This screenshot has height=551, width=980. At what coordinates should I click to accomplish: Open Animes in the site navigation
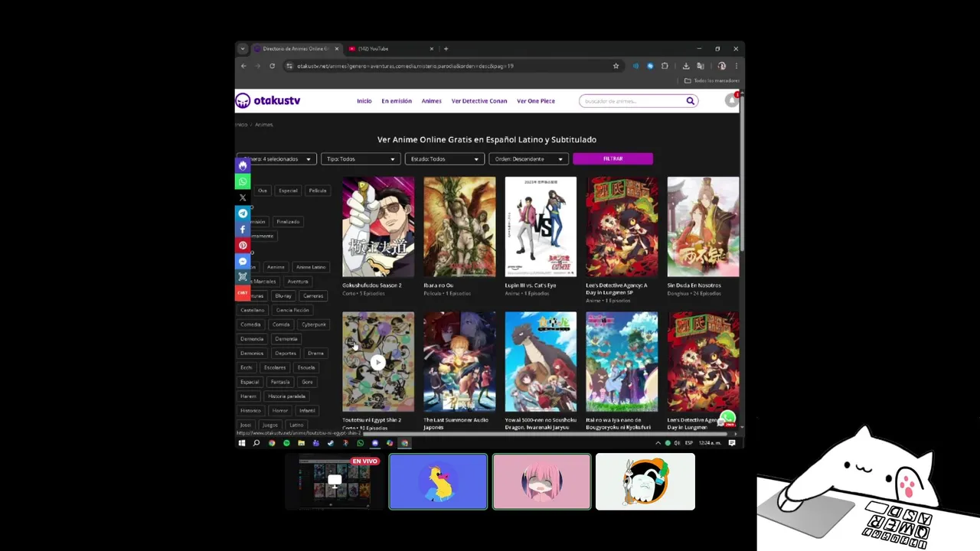(x=432, y=101)
